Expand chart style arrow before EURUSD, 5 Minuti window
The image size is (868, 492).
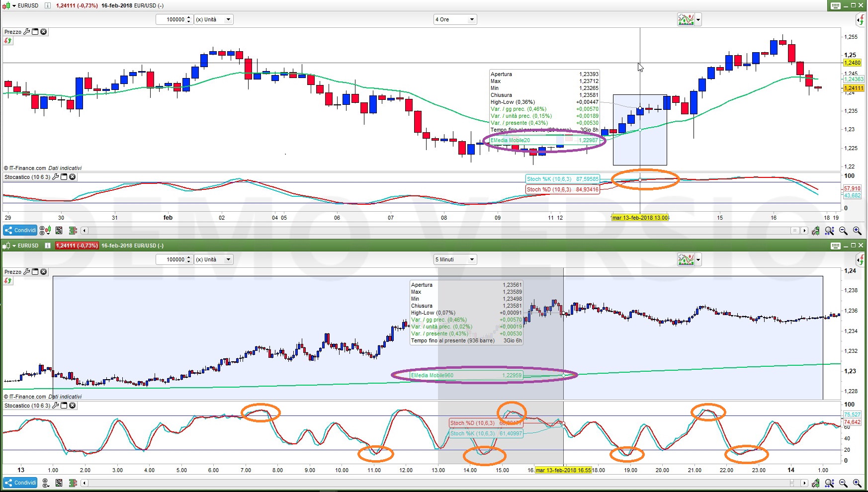point(14,246)
